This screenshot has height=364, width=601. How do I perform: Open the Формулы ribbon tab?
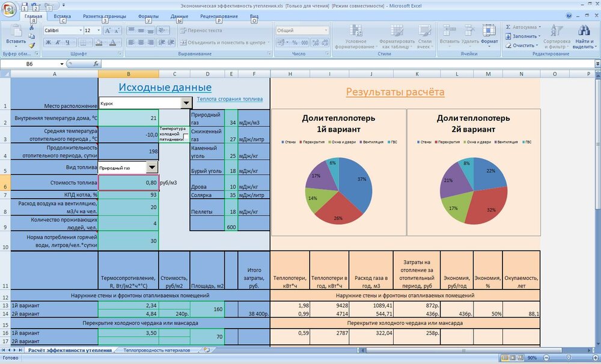[148, 17]
